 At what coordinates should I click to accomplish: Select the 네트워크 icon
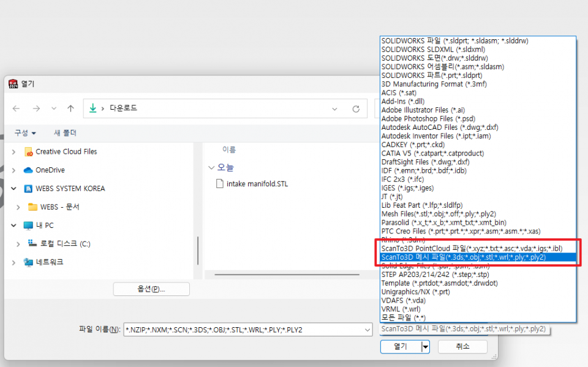[x=28, y=262]
